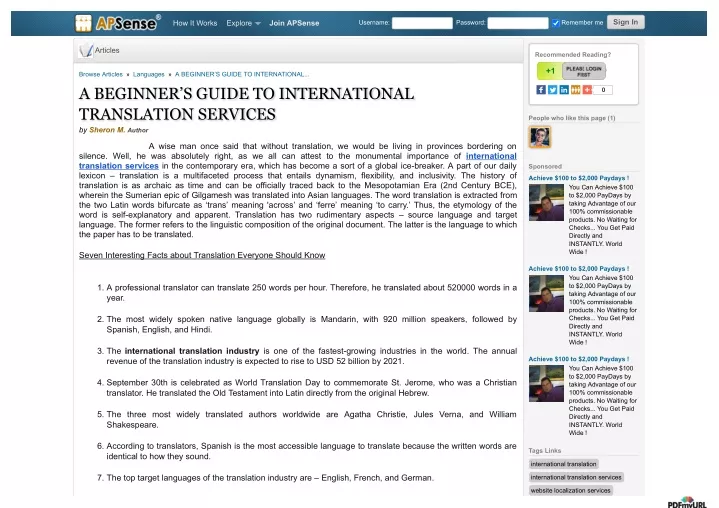Share article on Facebook

(541, 90)
